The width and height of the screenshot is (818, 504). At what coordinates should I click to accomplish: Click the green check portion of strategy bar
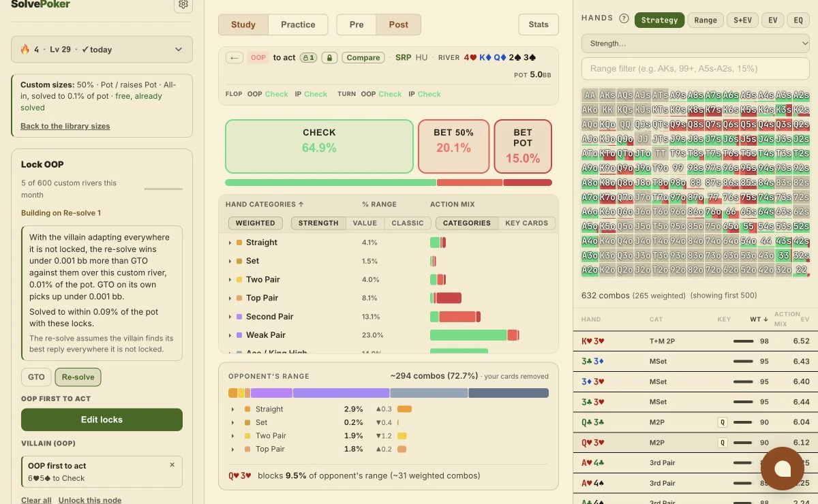[331, 183]
